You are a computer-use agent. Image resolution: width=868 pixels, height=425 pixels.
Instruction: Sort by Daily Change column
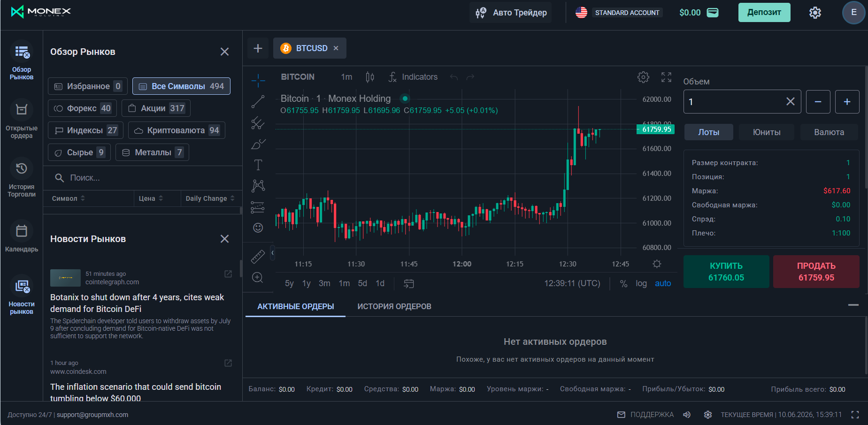click(x=210, y=198)
